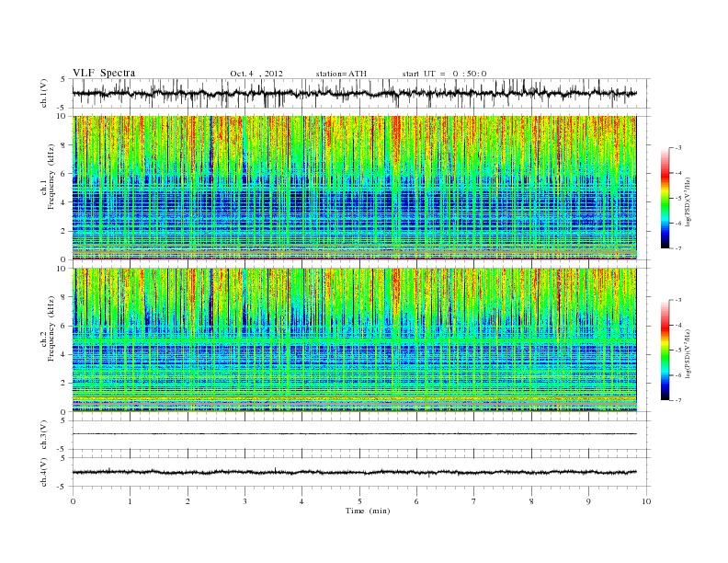Click the "3" tick on the time axis

(245, 501)
